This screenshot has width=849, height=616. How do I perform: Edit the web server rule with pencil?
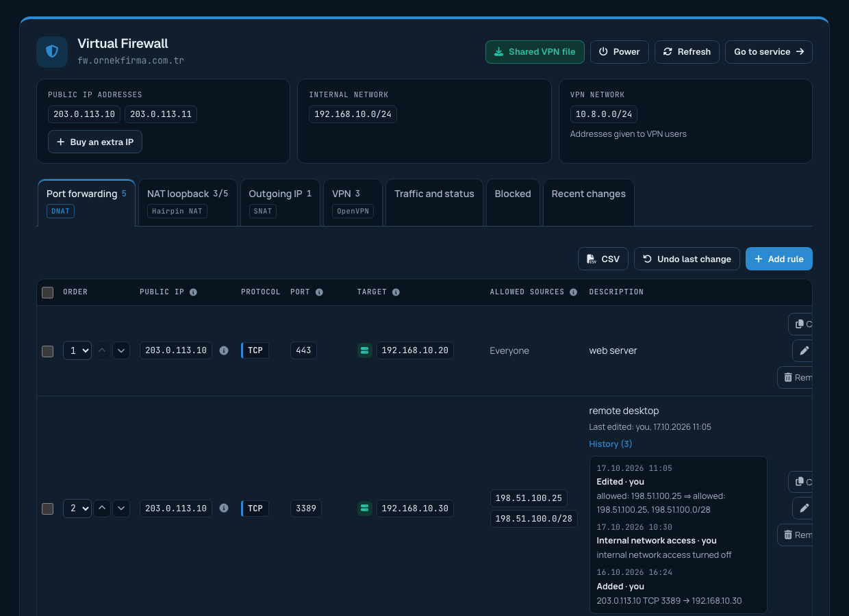802,350
